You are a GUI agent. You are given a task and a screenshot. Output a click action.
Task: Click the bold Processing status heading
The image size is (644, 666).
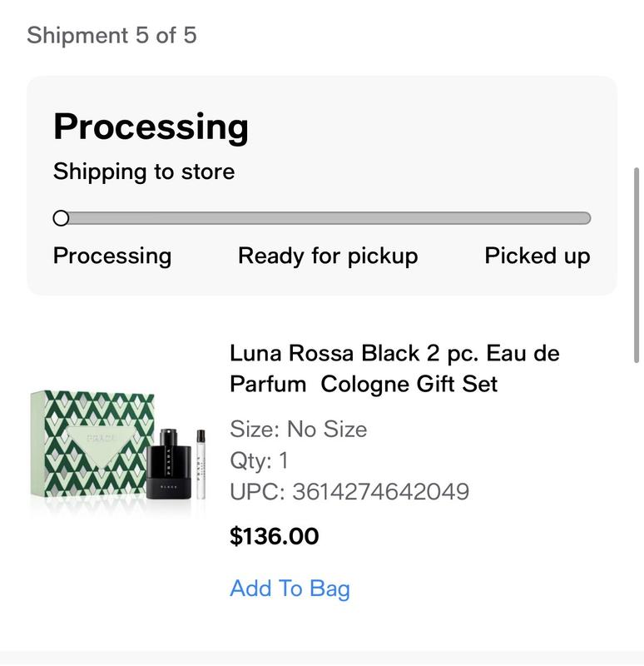(x=151, y=127)
